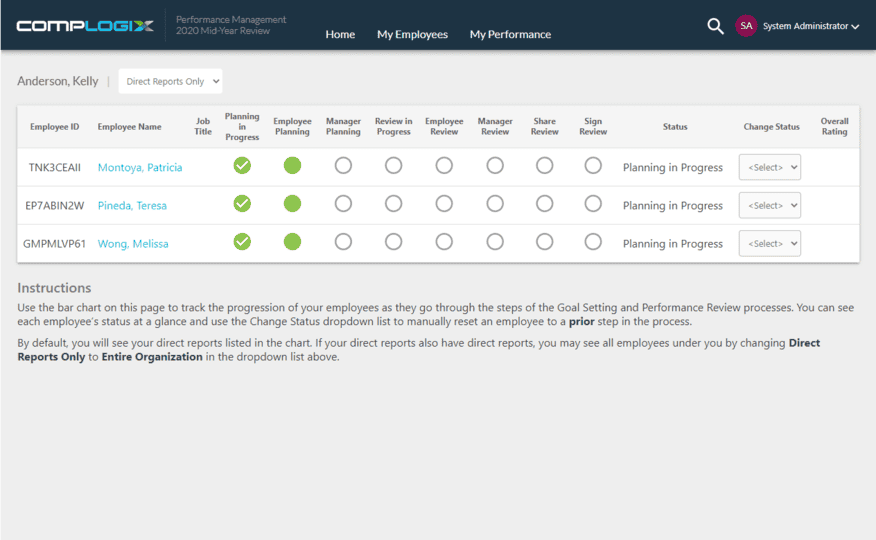
Task: Click Montoya's Planning in Progress checkmark
Action: click(x=242, y=166)
